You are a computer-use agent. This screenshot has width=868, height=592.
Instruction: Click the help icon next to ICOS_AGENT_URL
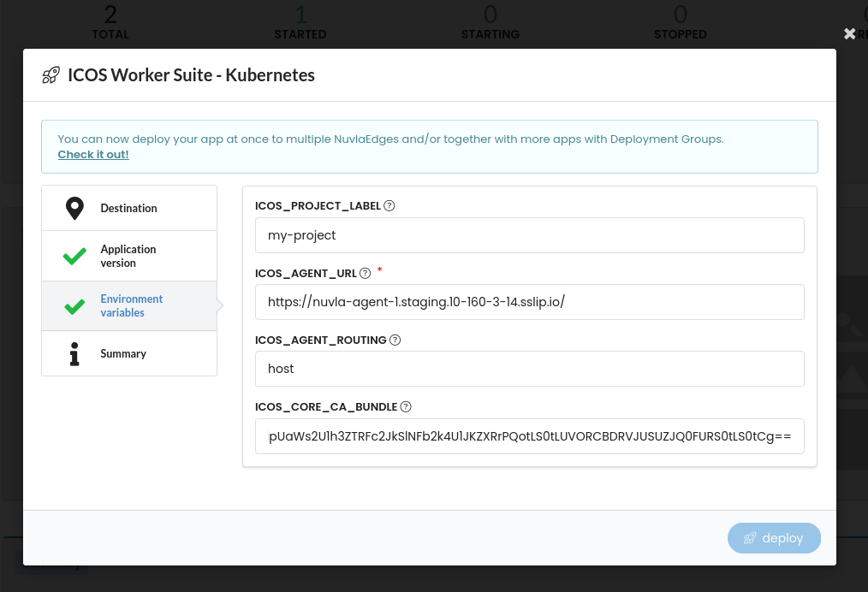pyautogui.click(x=365, y=273)
